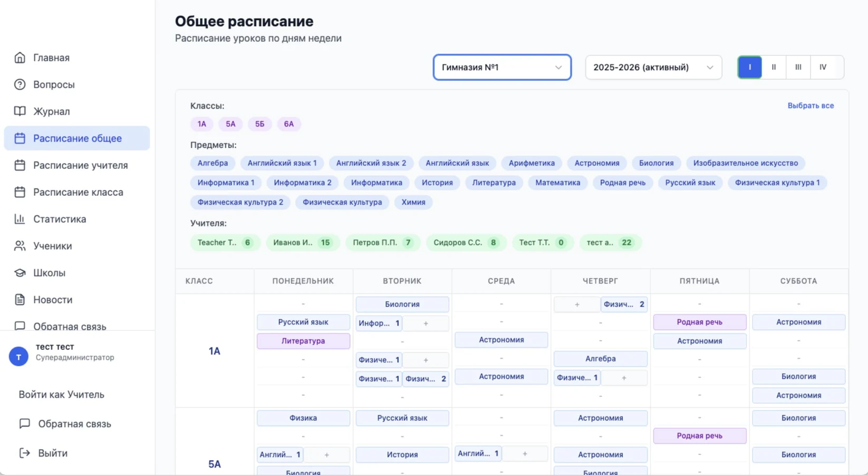Image resolution: width=868 pixels, height=475 pixels.
Task: Click the Понедельник column header
Action: [303, 281]
